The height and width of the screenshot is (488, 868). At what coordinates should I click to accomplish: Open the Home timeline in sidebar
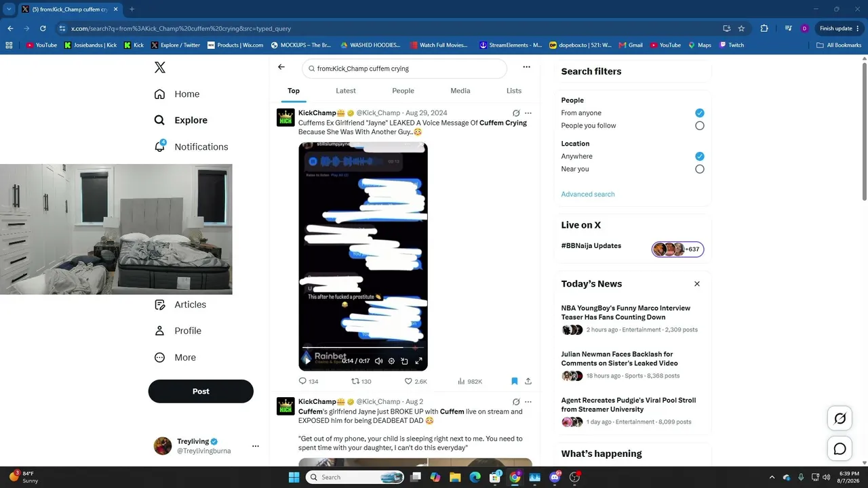(x=177, y=94)
